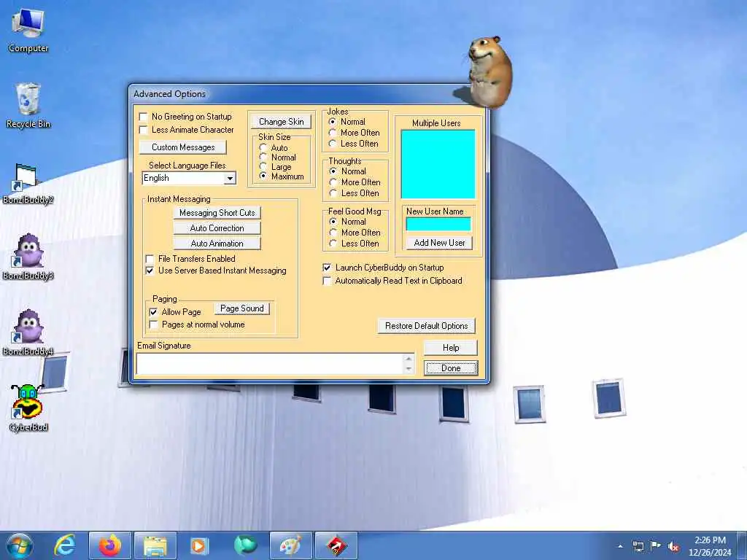Enable File Transfers Enabled checkbox

pyautogui.click(x=150, y=259)
